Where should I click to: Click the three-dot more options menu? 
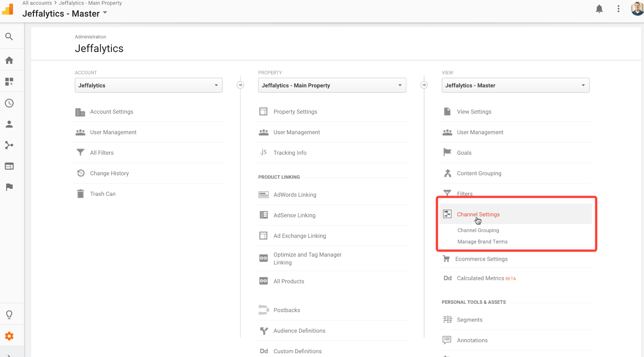[x=618, y=9]
